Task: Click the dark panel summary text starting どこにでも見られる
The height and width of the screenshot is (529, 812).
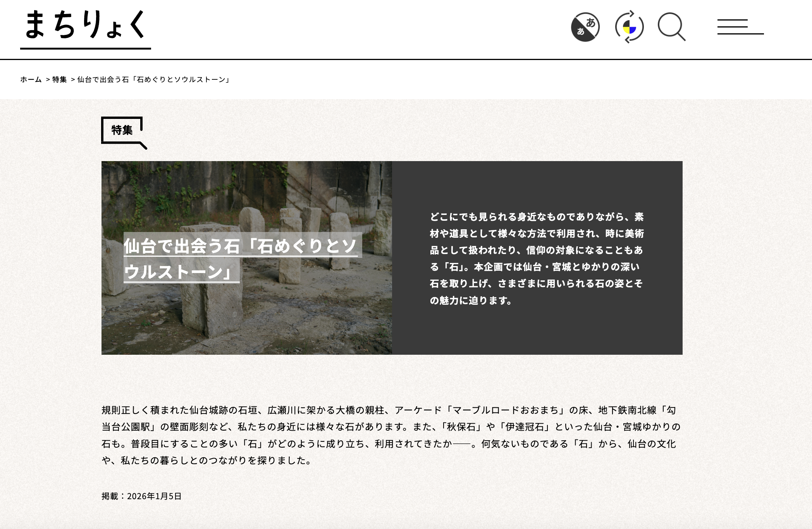Action: click(x=537, y=258)
